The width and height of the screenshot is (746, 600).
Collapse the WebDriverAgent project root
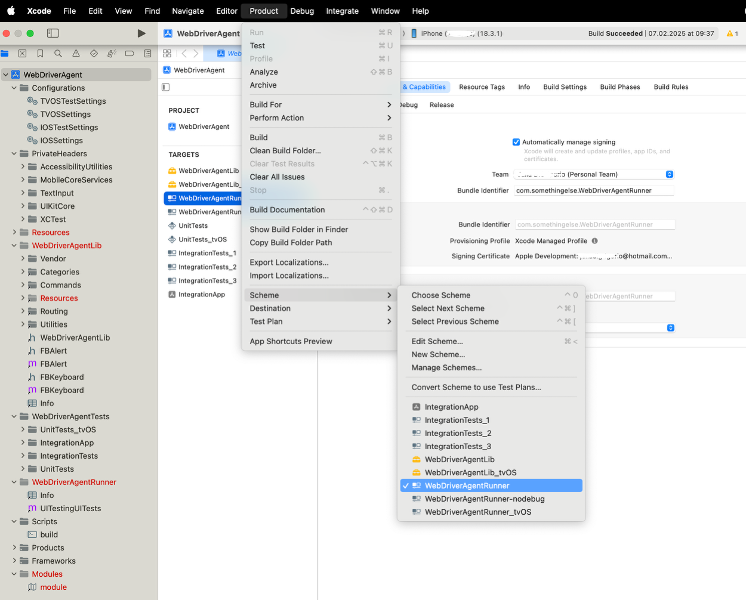6,75
